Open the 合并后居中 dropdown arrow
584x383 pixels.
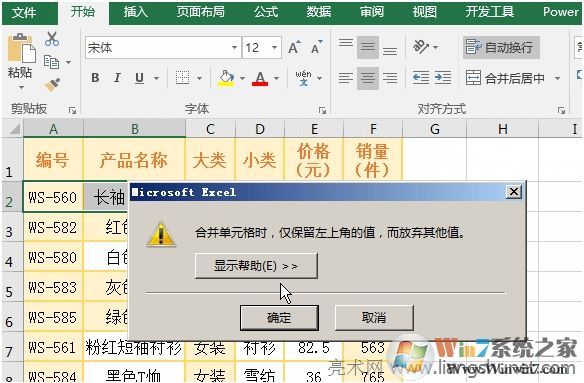pos(557,78)
